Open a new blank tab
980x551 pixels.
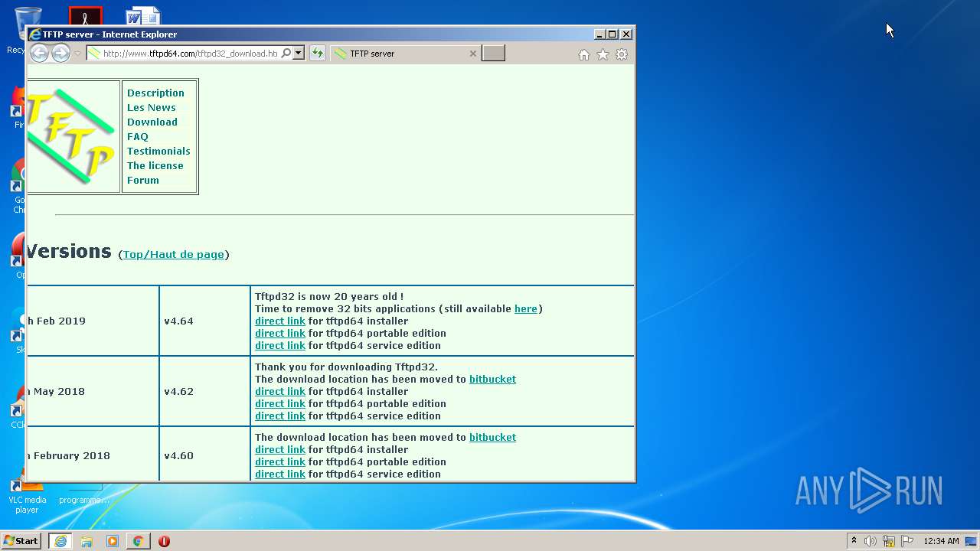click(493, 53)
